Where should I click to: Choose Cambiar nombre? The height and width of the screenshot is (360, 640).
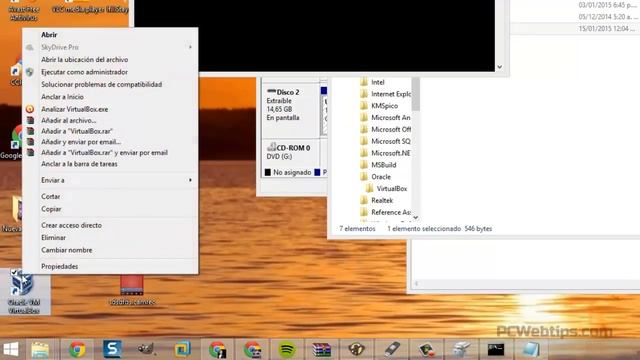pyautogui.click(x=110, y=250)
